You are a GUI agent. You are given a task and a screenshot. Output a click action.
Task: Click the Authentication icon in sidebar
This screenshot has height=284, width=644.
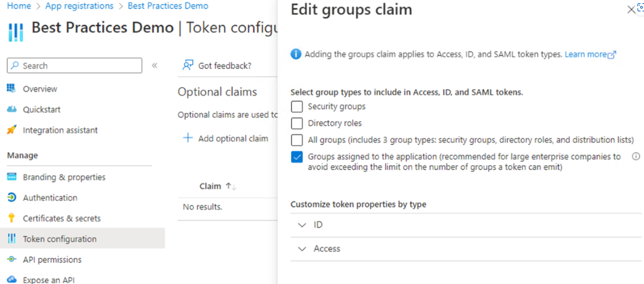(11, 198)
